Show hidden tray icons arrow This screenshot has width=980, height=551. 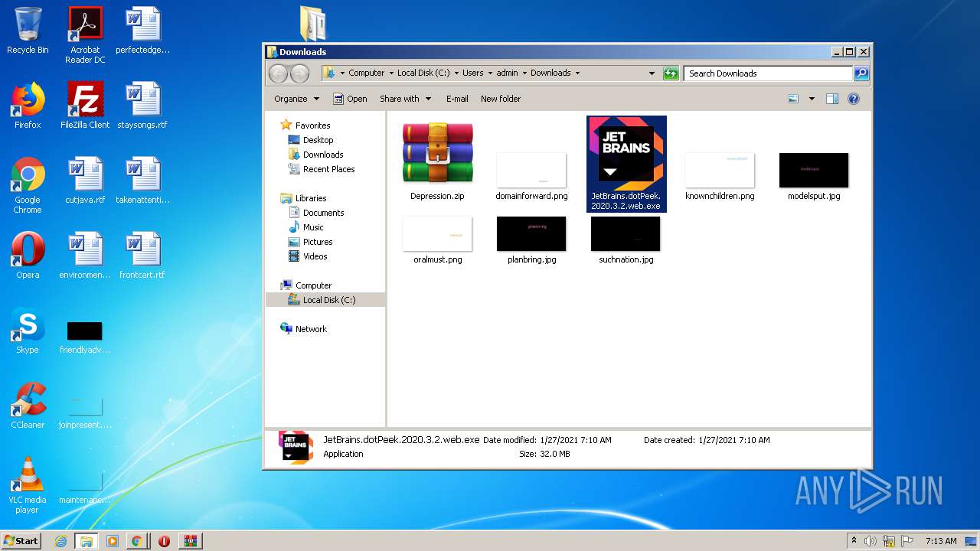(854, 541)
